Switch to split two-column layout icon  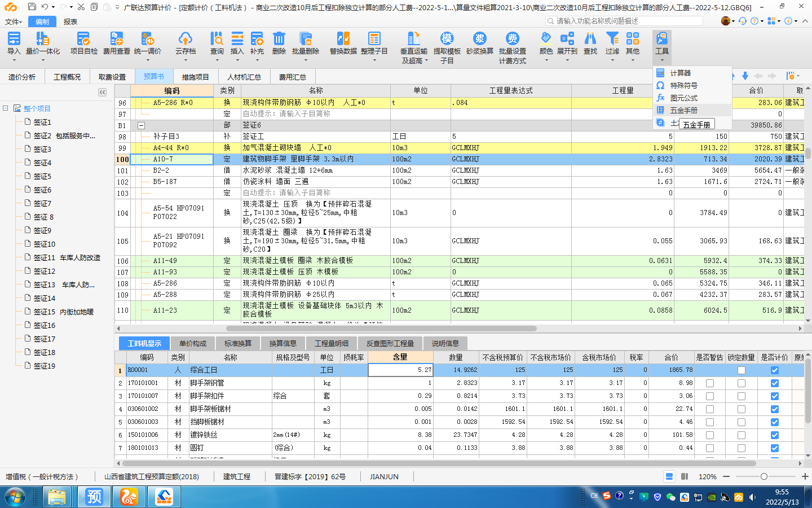pos(685,476)
